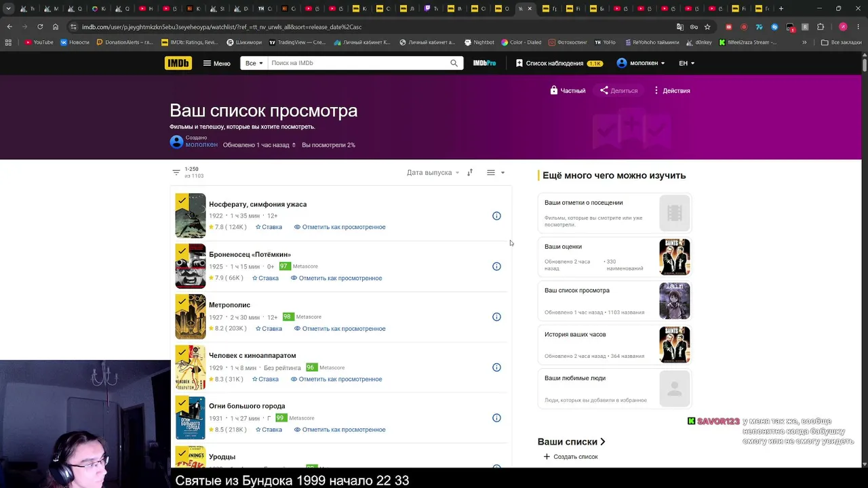The image size is (868, 488).
Task: Open a new browser tab
Action: 781,9
